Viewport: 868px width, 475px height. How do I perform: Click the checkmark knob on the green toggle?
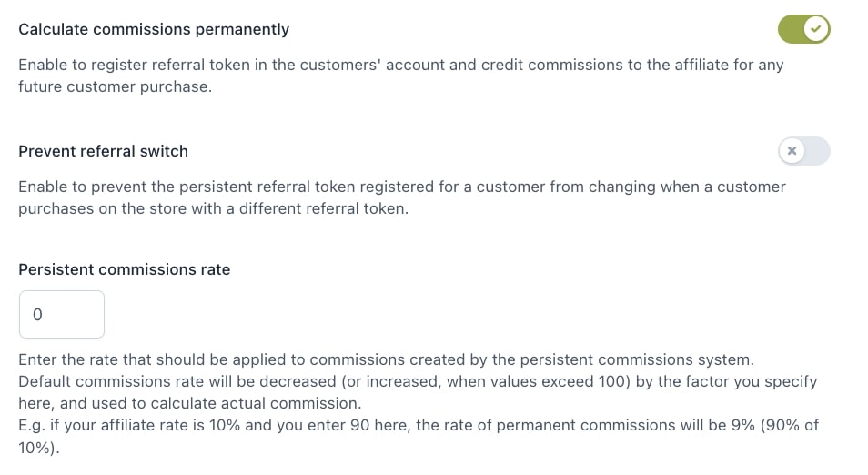pyautogui.click(x=816, y=29)
